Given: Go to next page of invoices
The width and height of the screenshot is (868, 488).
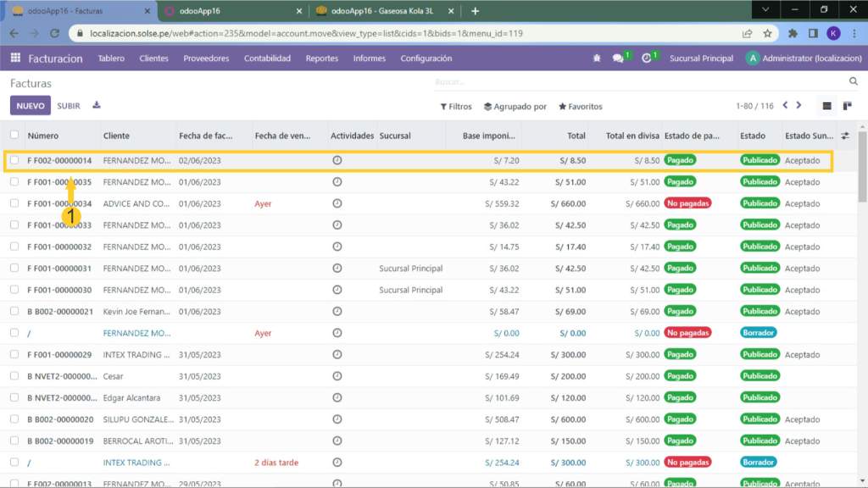Looking at the screenshot, I should pos(798,106).
